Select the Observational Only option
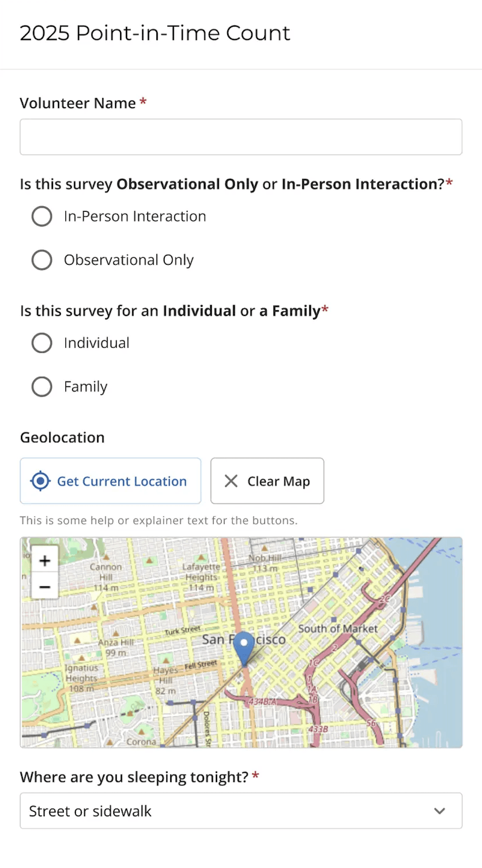Viewport: 482px width, 868px height. pyautogui.click(x=42, y=260)
